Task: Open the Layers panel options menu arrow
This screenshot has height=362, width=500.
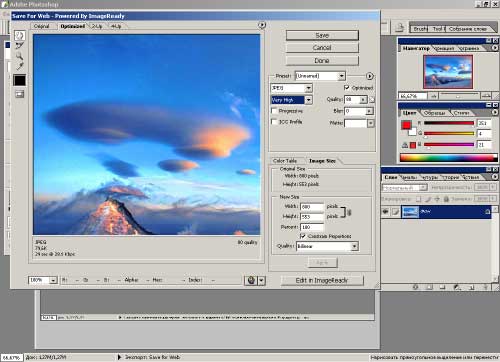Action: tap(495, 177)
